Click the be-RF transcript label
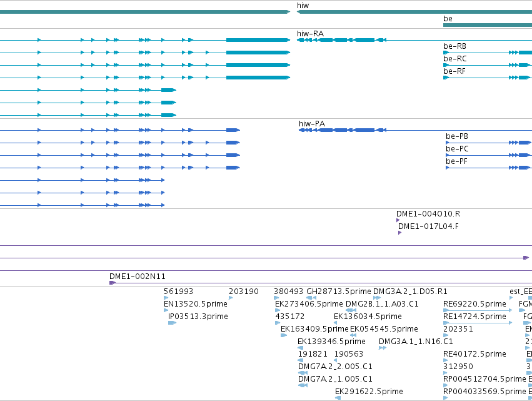This screenshot has width=532, height=401. click(x=454, y=71)
